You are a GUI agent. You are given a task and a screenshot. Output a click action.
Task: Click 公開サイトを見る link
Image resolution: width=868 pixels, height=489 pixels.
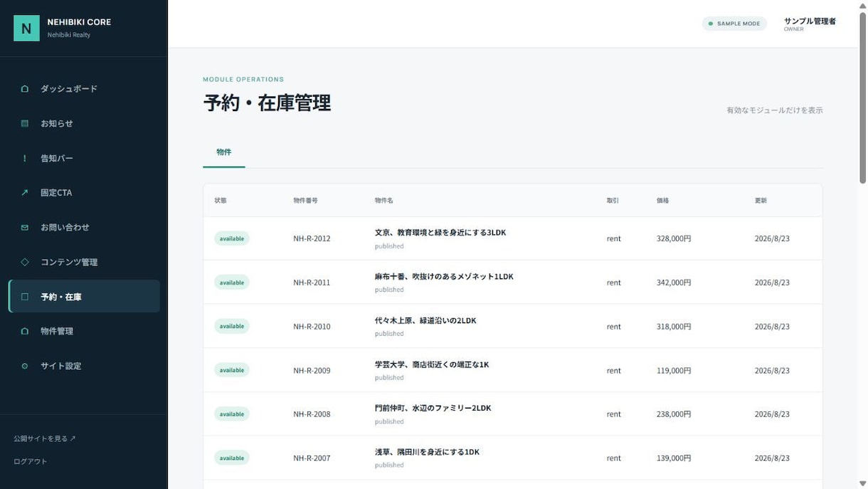tap(45, 438)
